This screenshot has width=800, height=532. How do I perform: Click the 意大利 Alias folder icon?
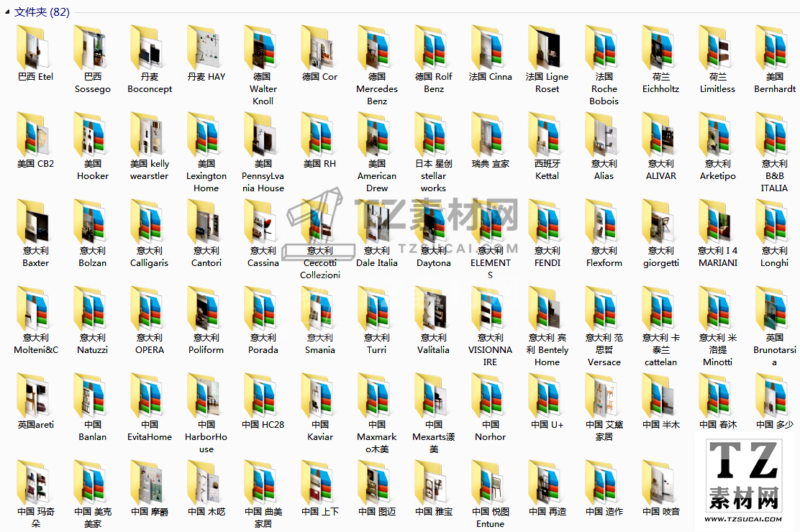[603, 134]
